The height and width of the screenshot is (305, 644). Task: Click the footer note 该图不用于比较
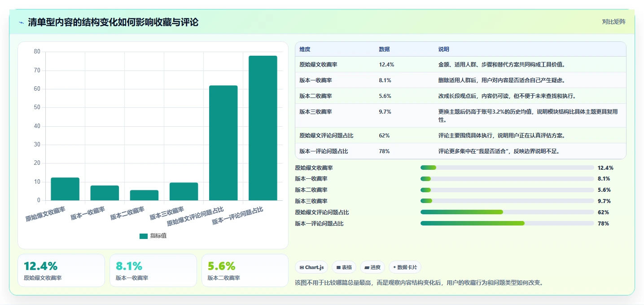point(419,283)
